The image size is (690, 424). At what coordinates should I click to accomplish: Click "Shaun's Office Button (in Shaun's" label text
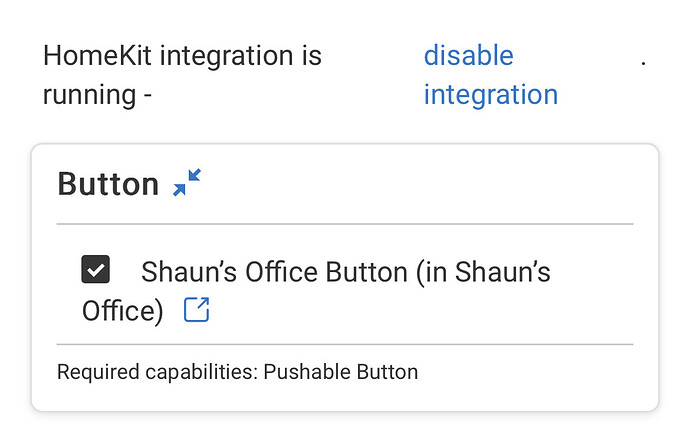(x=345, y=272)
